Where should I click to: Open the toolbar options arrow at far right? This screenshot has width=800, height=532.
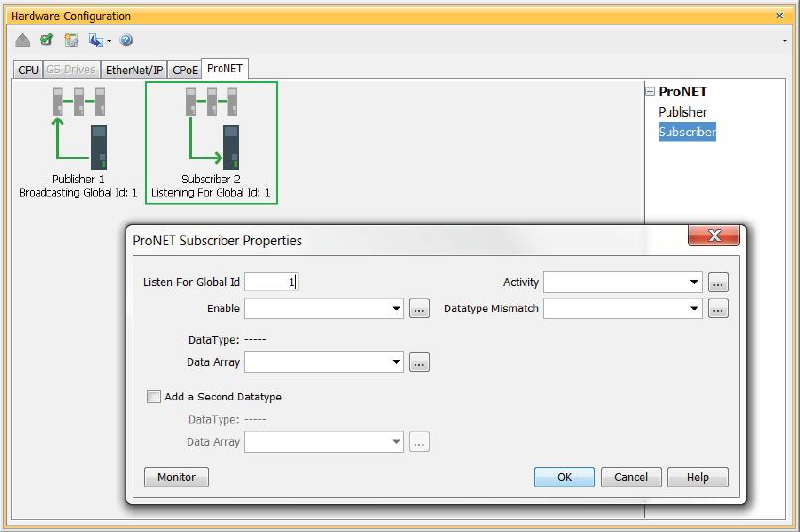(785, 41)
